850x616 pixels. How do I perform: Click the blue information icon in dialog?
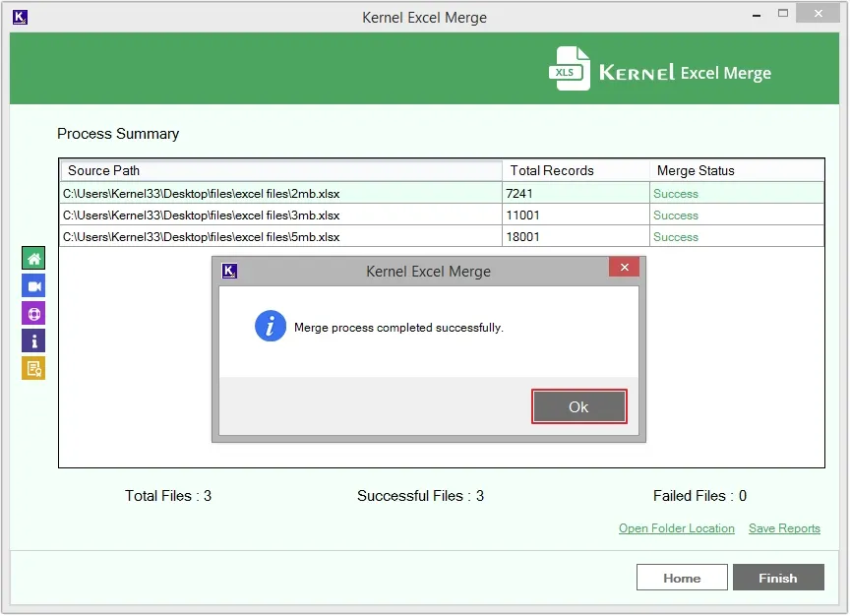pyautogui.click(x=271, y=327)
